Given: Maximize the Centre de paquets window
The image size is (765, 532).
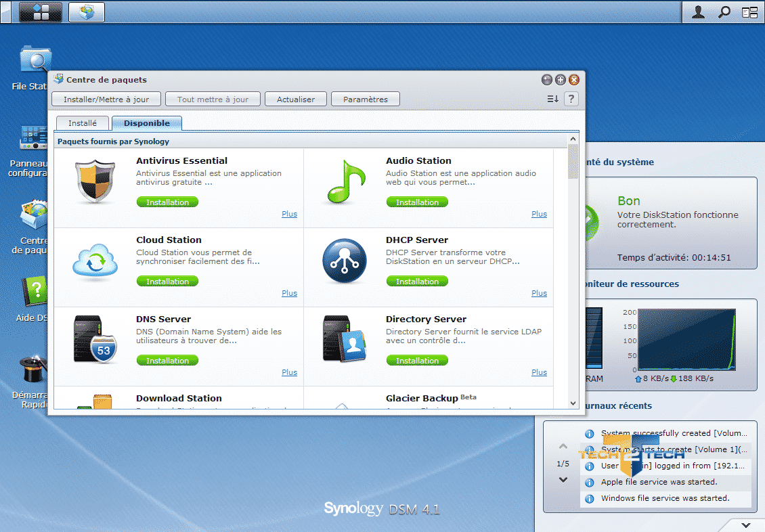Looking at the screenshot, I should click(561, 79).
